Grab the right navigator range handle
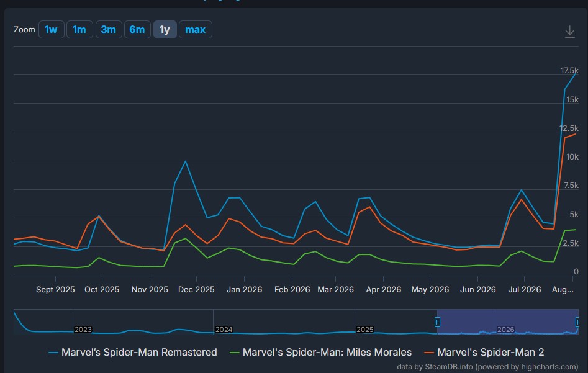 tap(577, 322)
